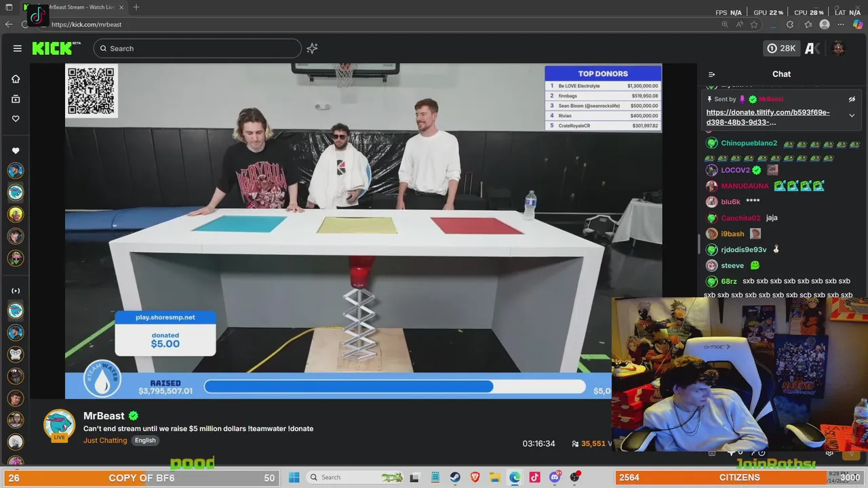Open the Kick hamburger menu

coord(18,48)
